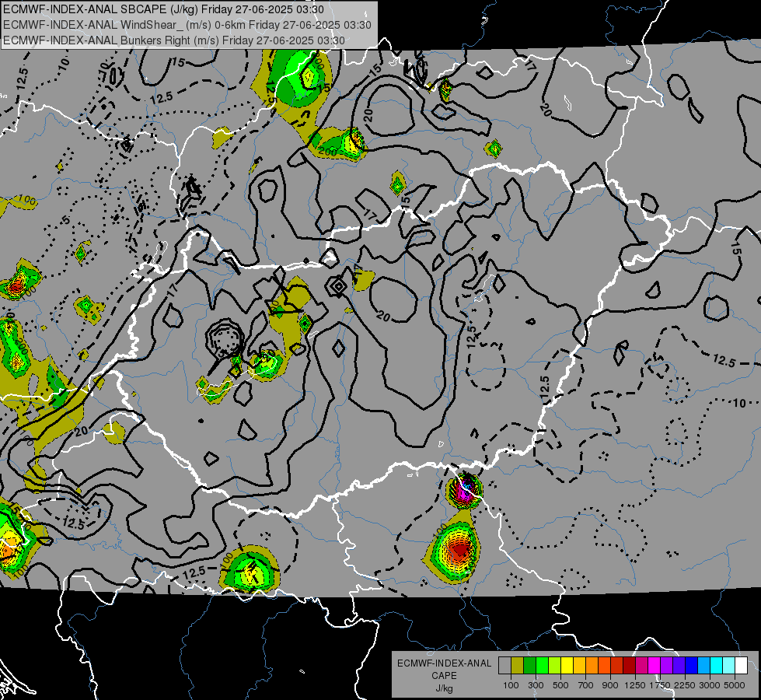Pick the sky blue swatch left of 3000

tap(704, 665)
